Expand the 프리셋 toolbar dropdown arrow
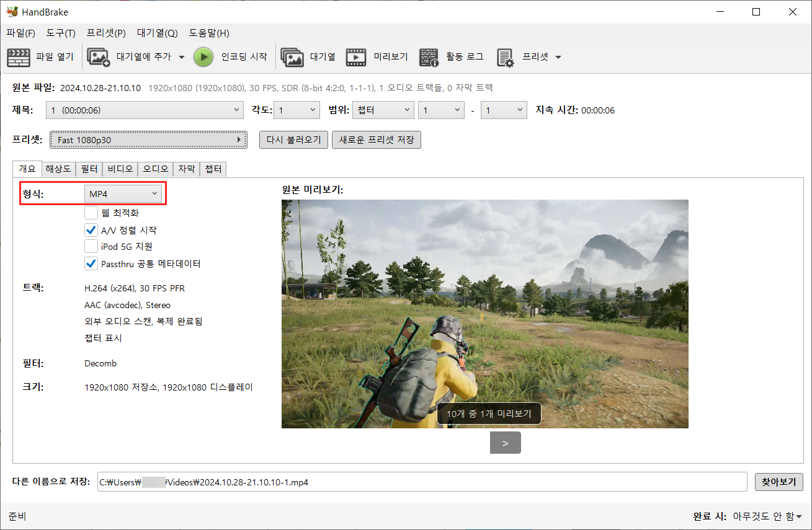This screenshot has height=530, width=812. click(x=558, y=57)
